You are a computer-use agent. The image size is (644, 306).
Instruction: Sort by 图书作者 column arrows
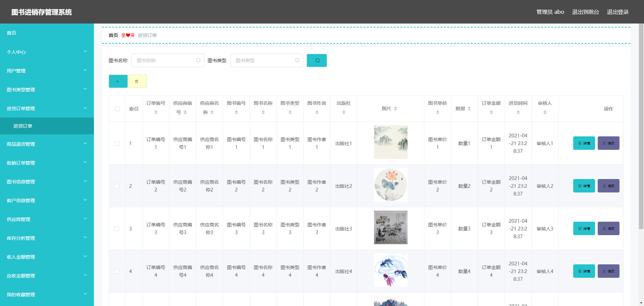(317, 112)
